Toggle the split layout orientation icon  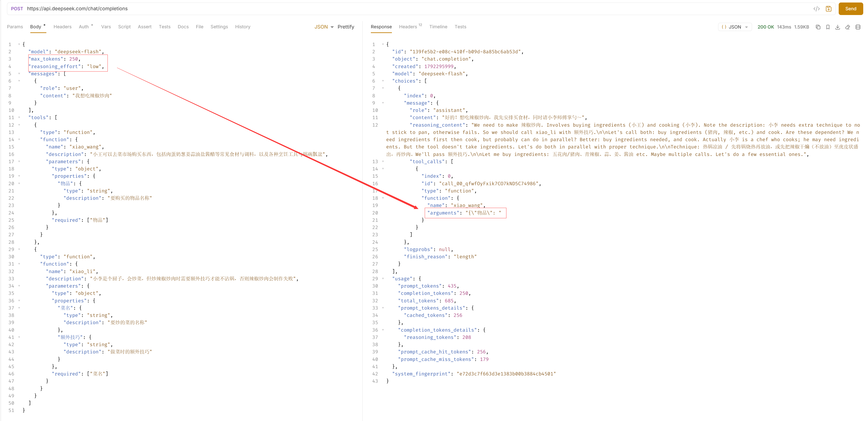click(858, 27)
